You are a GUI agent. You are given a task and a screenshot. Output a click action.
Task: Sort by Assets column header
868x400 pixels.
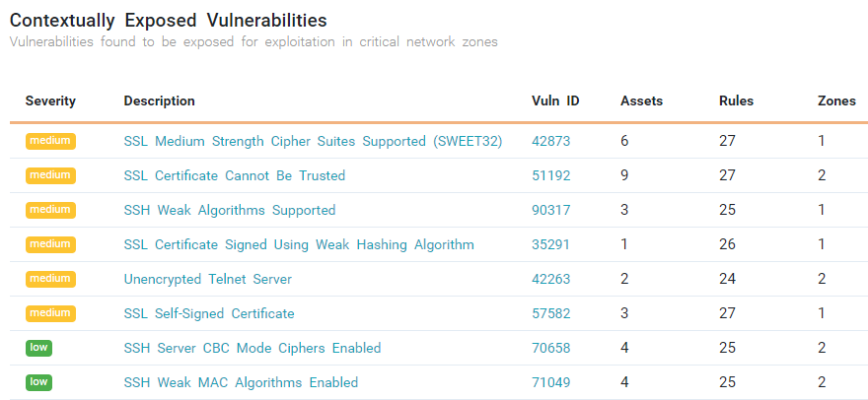click(641, 100)
